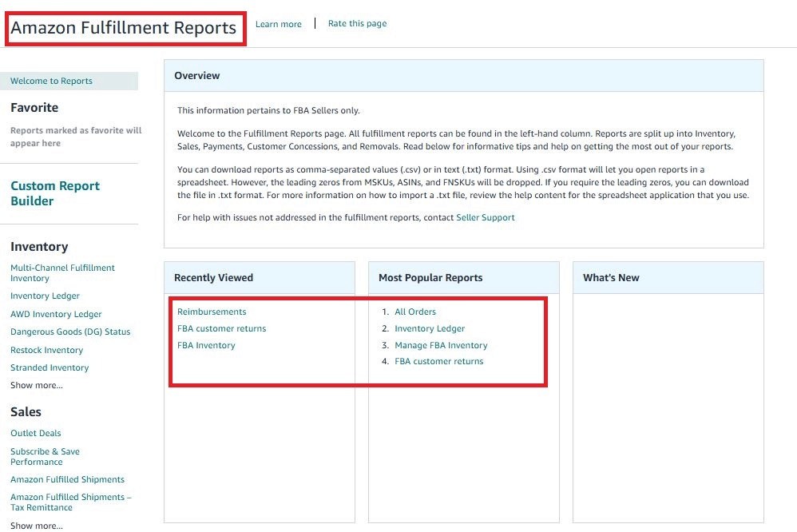This screenshot has height=532, width=797.
Task: Open Manage FBA Inventory report
Action: click(x=440, y=344)
